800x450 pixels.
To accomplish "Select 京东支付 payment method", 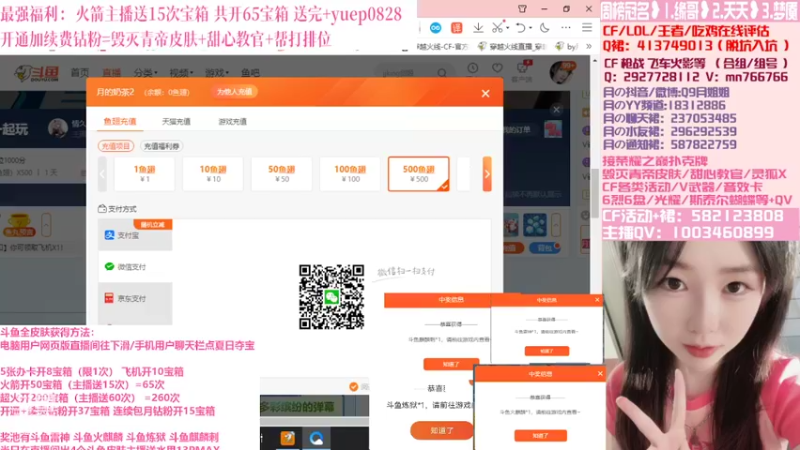I will (x=135, y=298).
